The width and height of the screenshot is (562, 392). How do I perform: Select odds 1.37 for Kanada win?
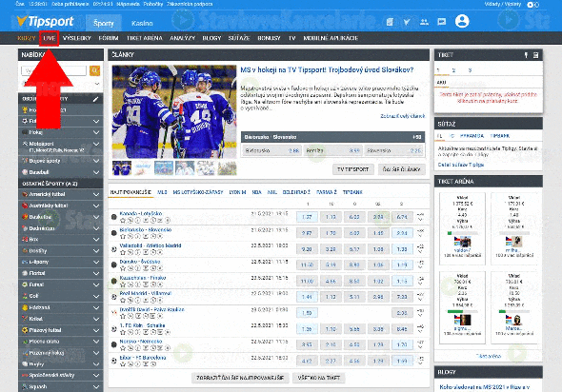pos(307,217)
